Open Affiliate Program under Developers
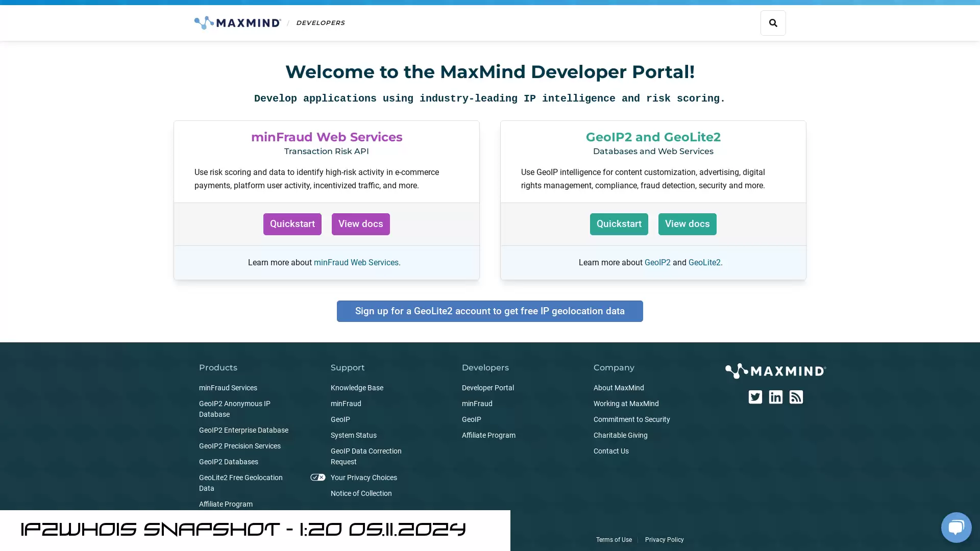 click(x=488, y=435)
